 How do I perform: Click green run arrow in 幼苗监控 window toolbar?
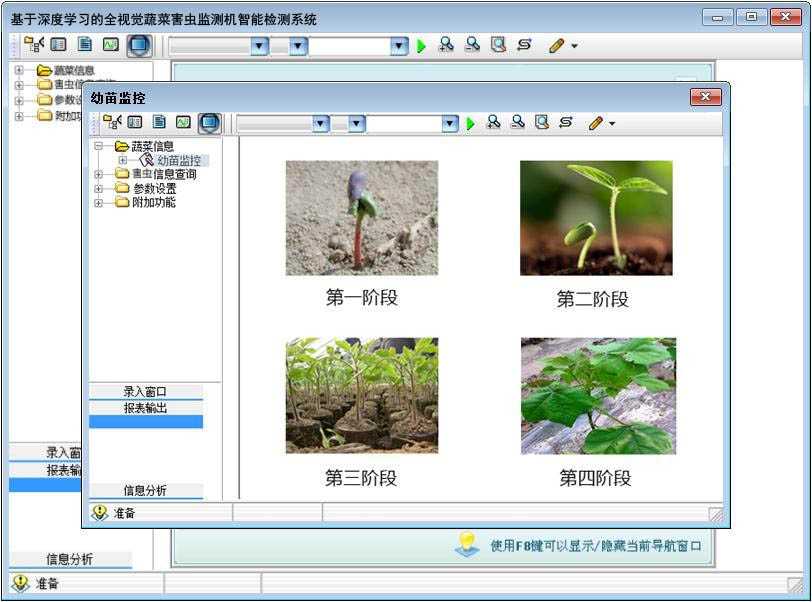click(471, 124)
